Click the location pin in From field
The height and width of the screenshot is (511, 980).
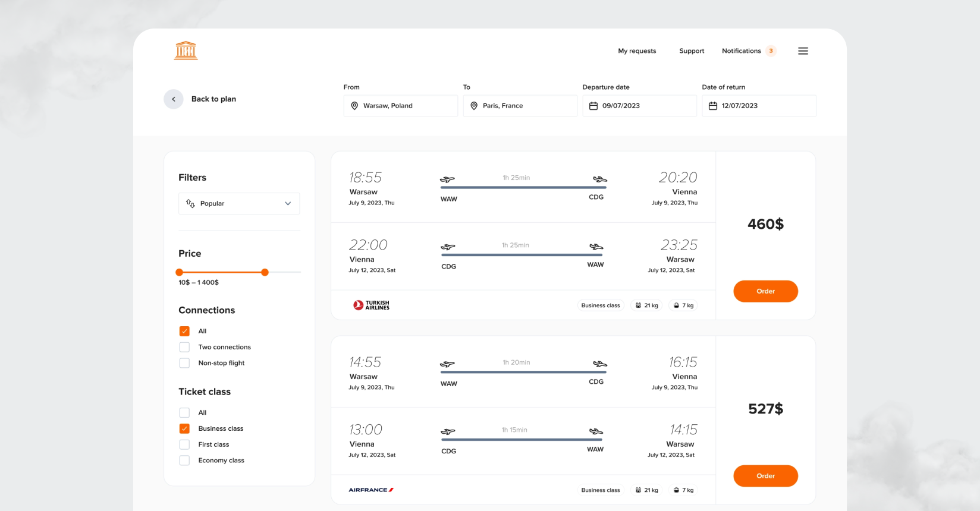354,106
